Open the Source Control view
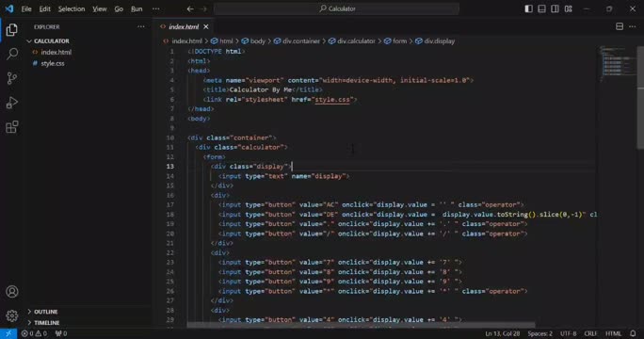 (x=12, y=77)
